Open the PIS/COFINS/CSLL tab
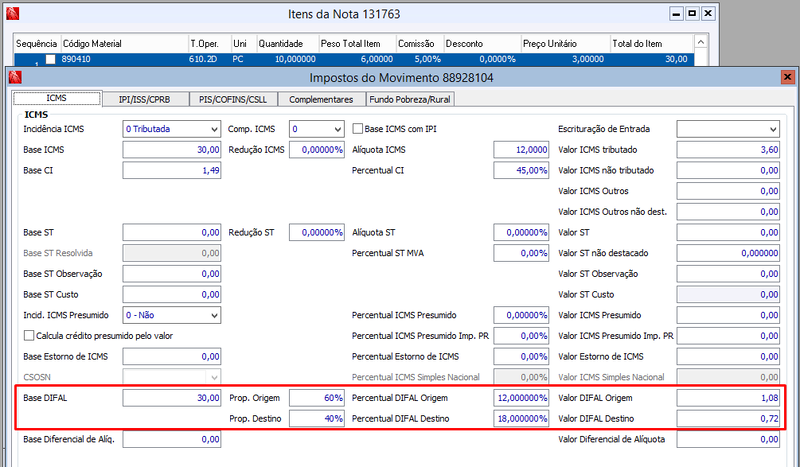The height and width of the screenshot is (467, 800). coord(233,100)
